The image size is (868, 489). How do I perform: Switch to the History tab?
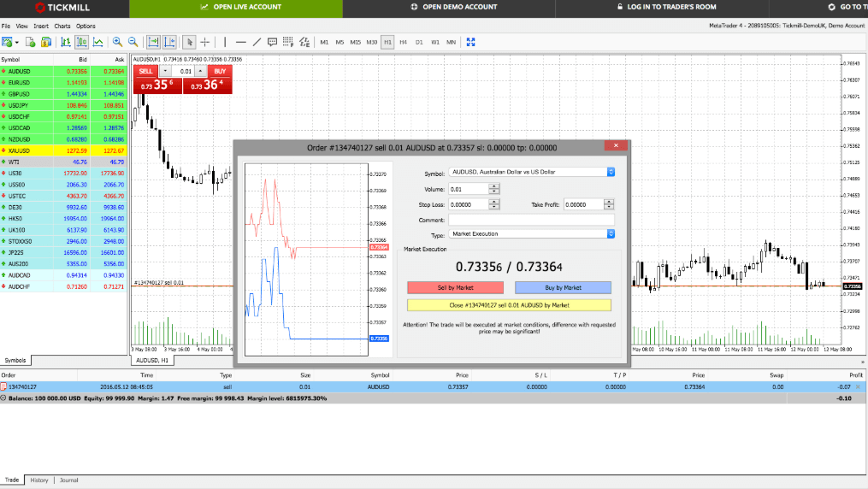[39, 480]
